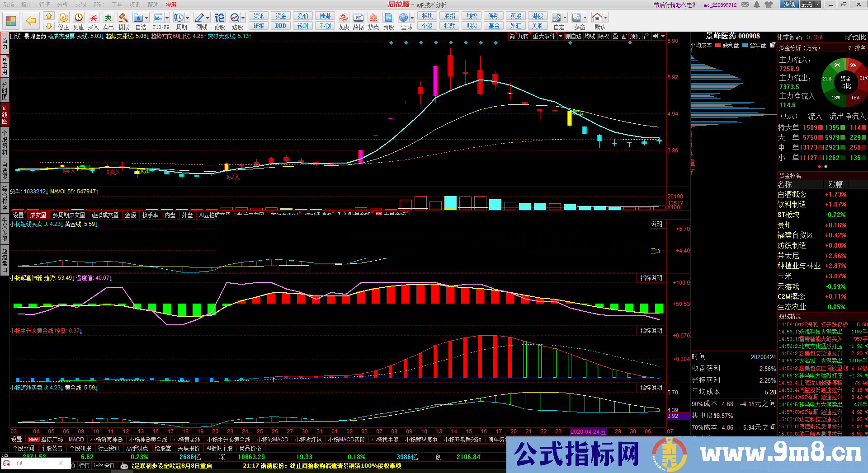Click the highlighted 2020-04-24 date marker
Viewport: 868px width, 473px height.
pos(588,431)
